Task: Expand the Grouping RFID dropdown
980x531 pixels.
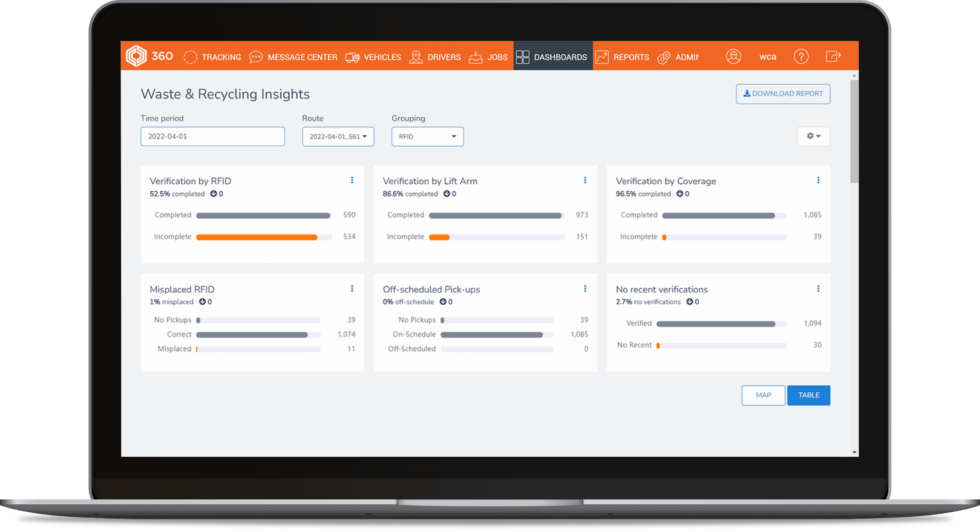Action: click(x=427, y=136)
